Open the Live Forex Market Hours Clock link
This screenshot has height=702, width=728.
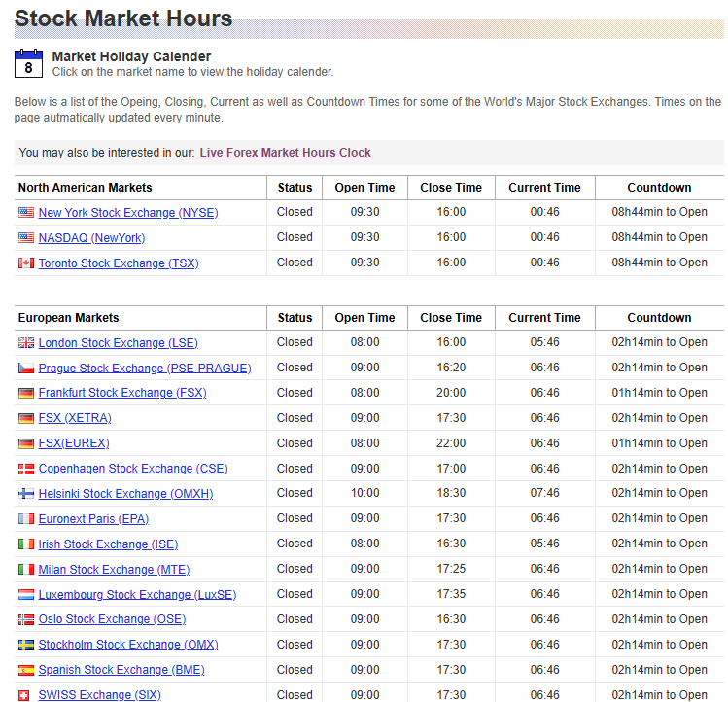pos(285,153)
